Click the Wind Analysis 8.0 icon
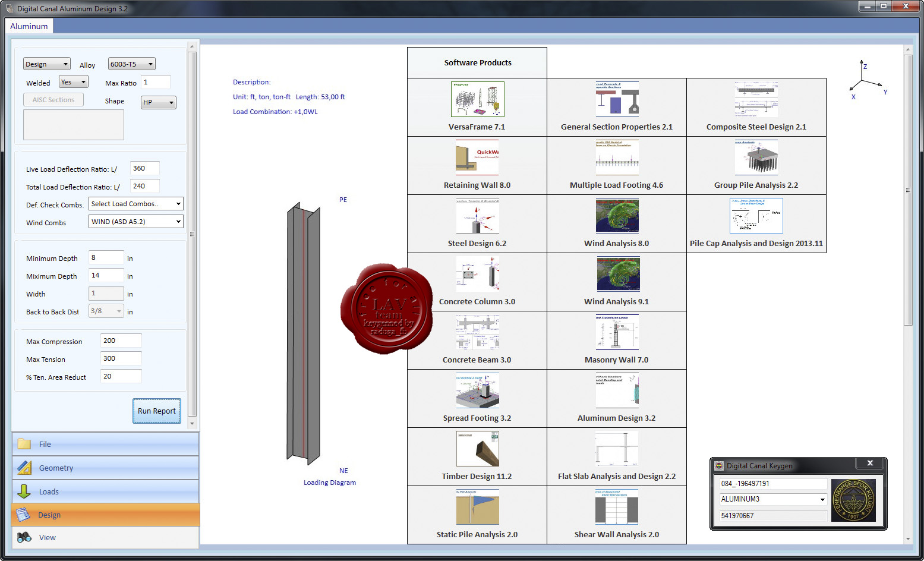 617,216
